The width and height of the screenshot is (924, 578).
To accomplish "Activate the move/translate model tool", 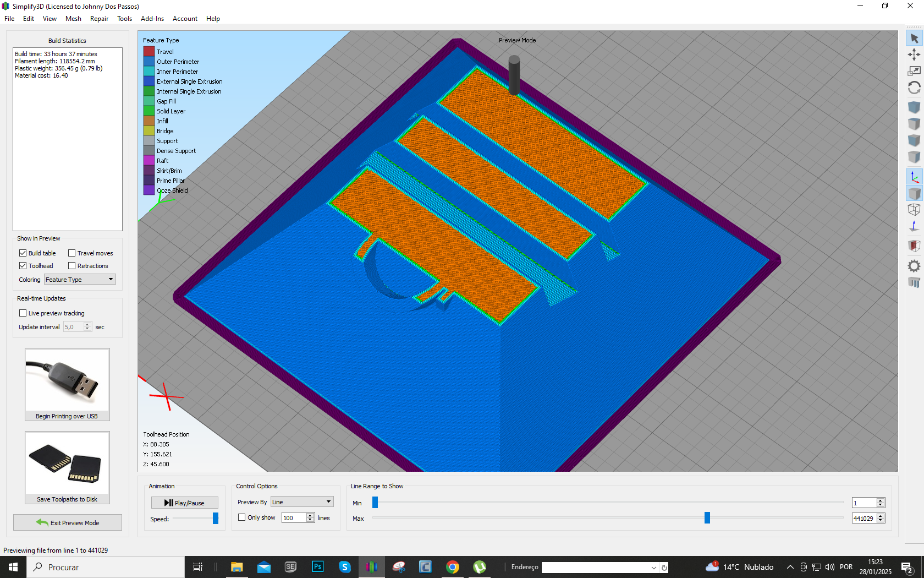I will pos(914,54).
